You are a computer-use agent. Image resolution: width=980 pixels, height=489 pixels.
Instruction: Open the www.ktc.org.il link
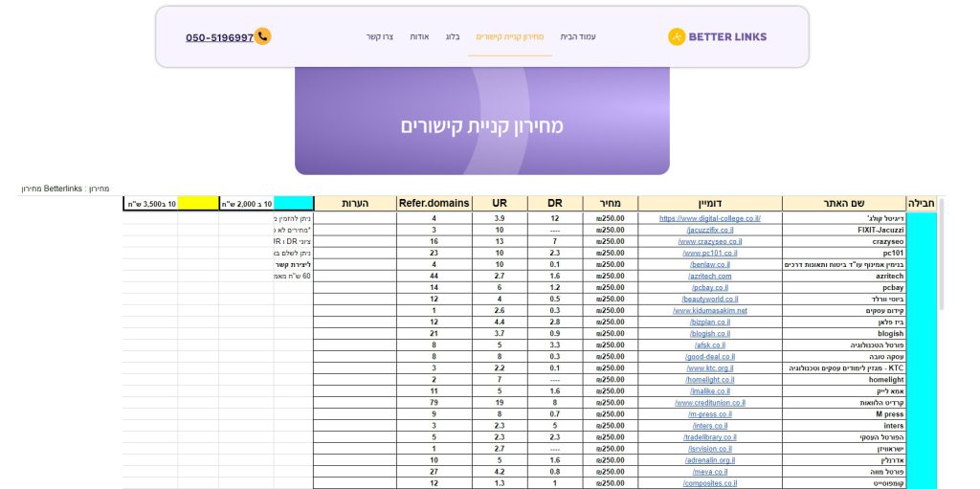coord(710,368)
